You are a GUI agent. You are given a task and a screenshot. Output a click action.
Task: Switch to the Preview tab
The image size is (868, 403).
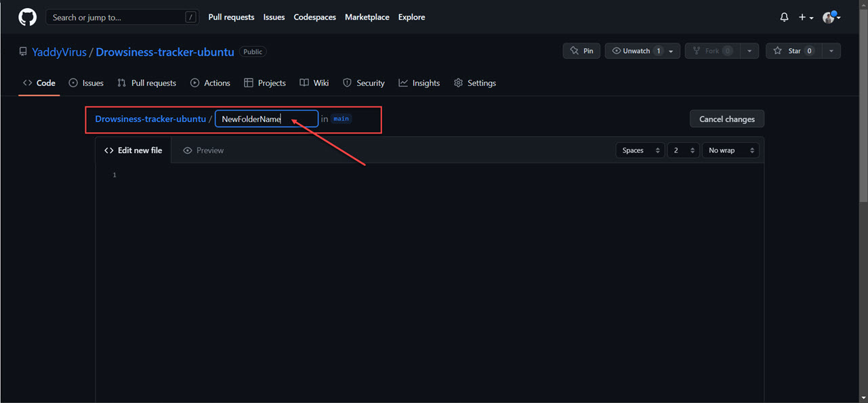(x=203, y=150)
